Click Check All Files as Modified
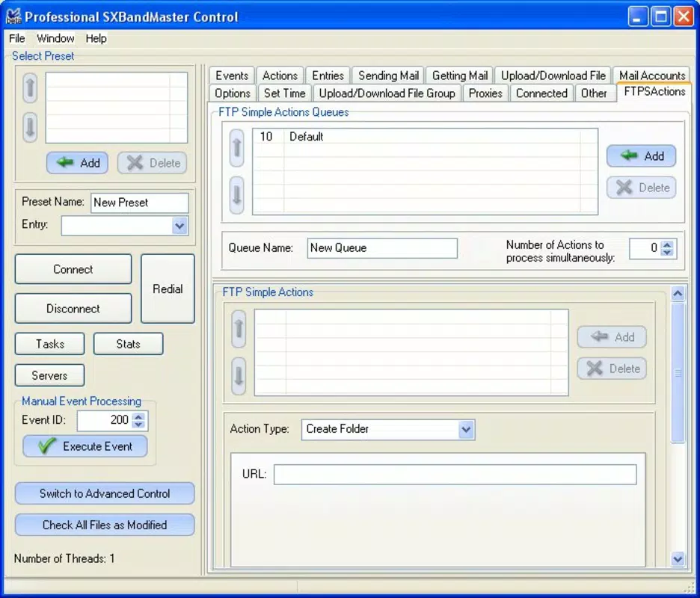This screenshot has width=700, height=598. [105, 525]
